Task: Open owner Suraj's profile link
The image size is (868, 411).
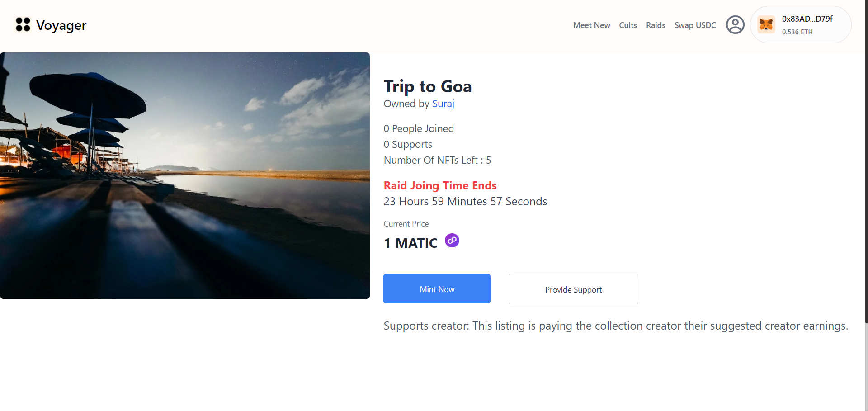Action: tap(443, 104)
